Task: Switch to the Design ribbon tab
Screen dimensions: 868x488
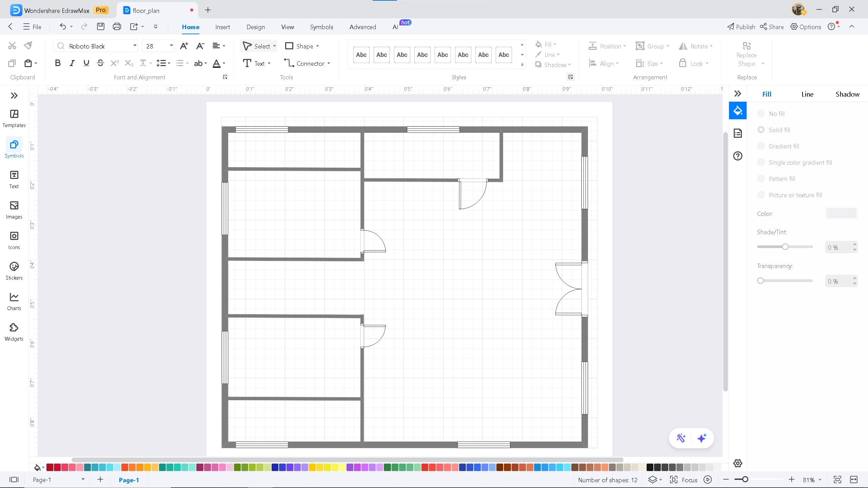Action: [x=256, y=27]
